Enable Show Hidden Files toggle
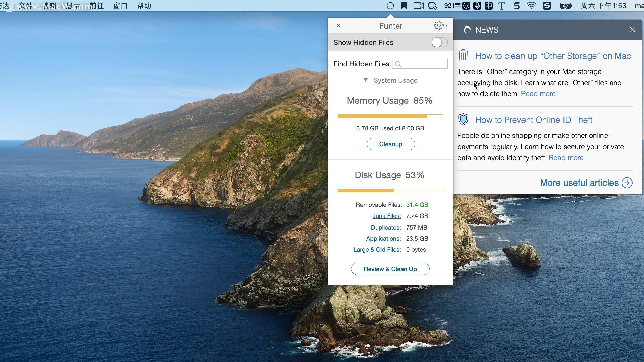 [439, 42]
